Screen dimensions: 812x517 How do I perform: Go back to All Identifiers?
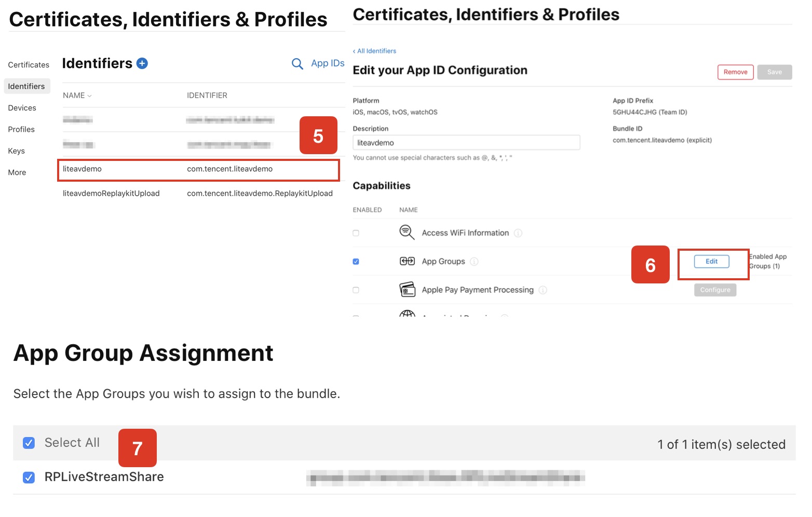pyautogui.click(x=375, y=51)
